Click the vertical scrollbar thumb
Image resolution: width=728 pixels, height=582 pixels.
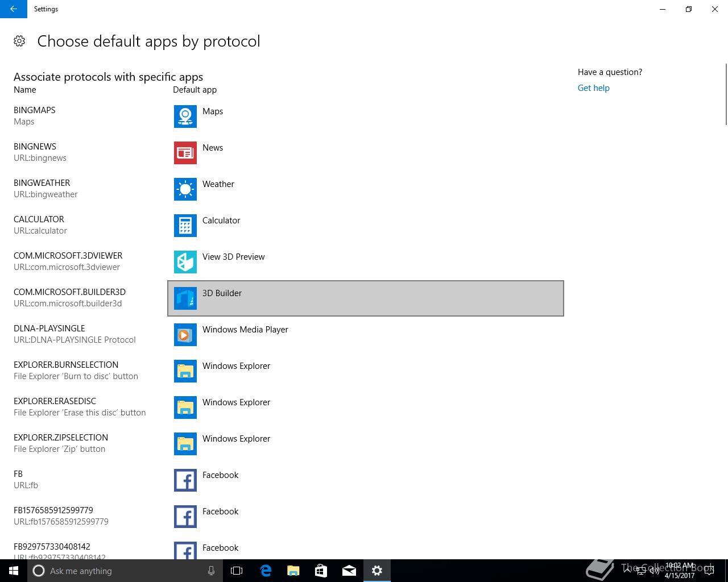(x=726, y=94)
